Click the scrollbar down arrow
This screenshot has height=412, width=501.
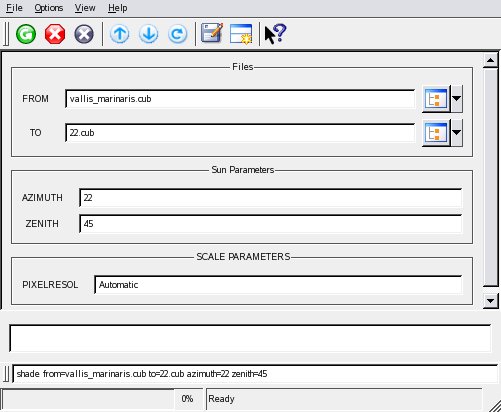(x=490, y=301)
